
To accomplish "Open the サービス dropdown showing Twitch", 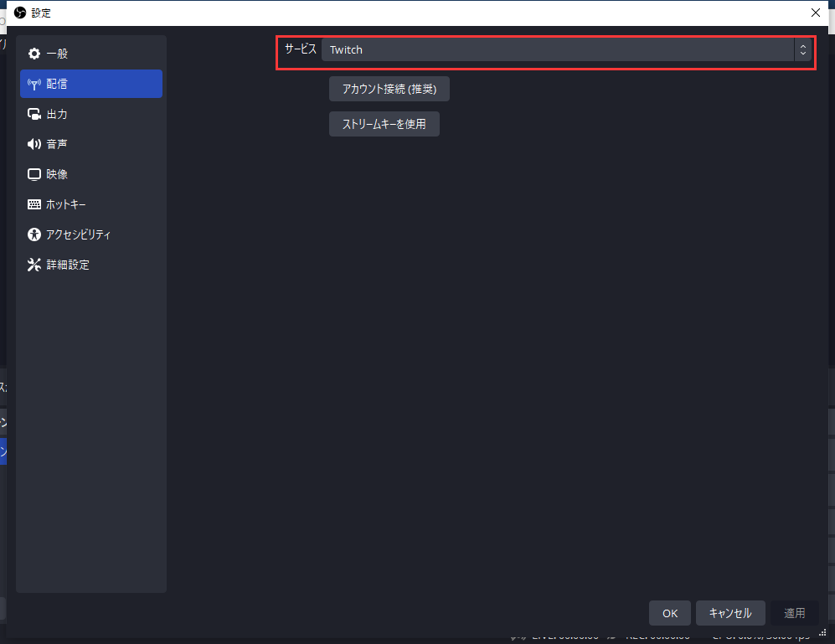I will pyautogui.click(x=557, y=49).
